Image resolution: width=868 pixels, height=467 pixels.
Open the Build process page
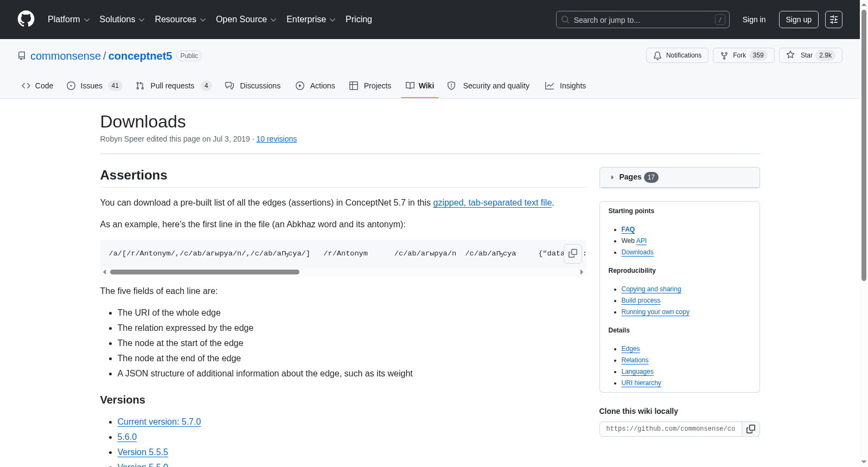pyautogui.click(x=641, y=300)
